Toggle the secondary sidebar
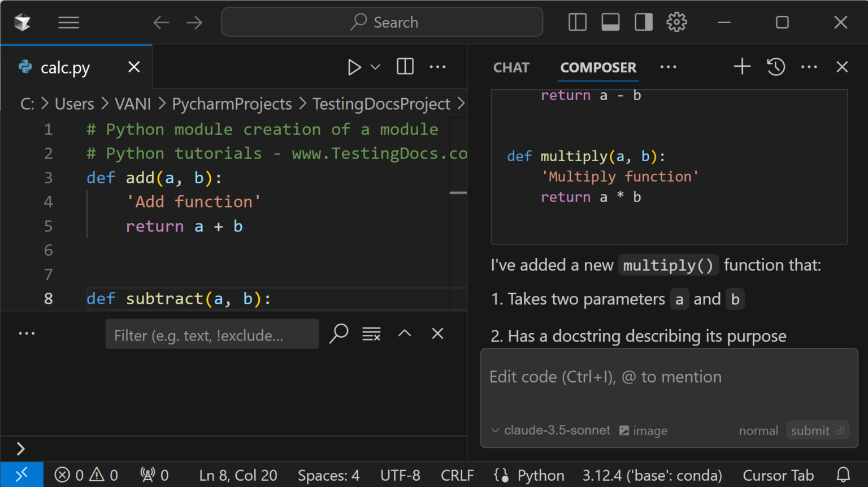This screenshot has height=487, width=868. [643, 22]
